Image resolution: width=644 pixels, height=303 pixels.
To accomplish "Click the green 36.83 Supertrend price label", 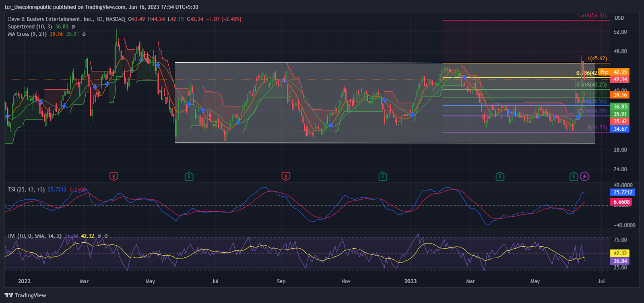I will pos(620,106).
